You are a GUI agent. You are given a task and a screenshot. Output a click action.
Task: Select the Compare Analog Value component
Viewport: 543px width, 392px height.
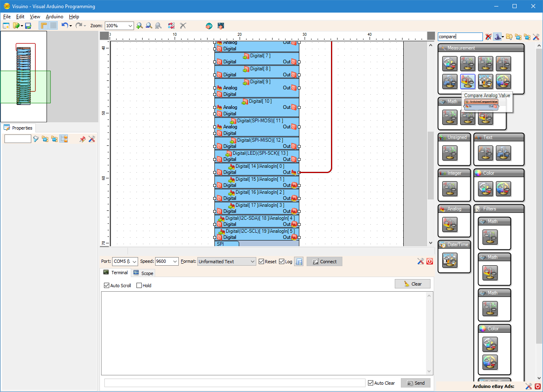(467, 81)
